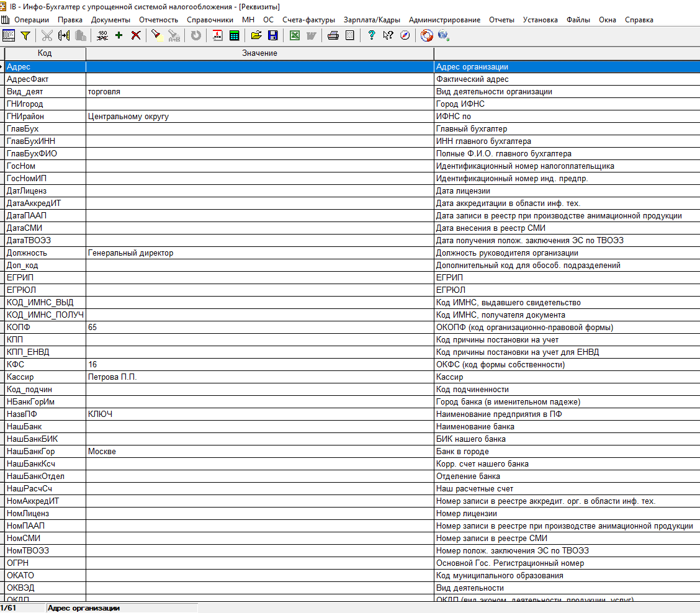Select the КПП code cell
The image size is (700, 613).
pyautogui.click(x=45, y=339)
